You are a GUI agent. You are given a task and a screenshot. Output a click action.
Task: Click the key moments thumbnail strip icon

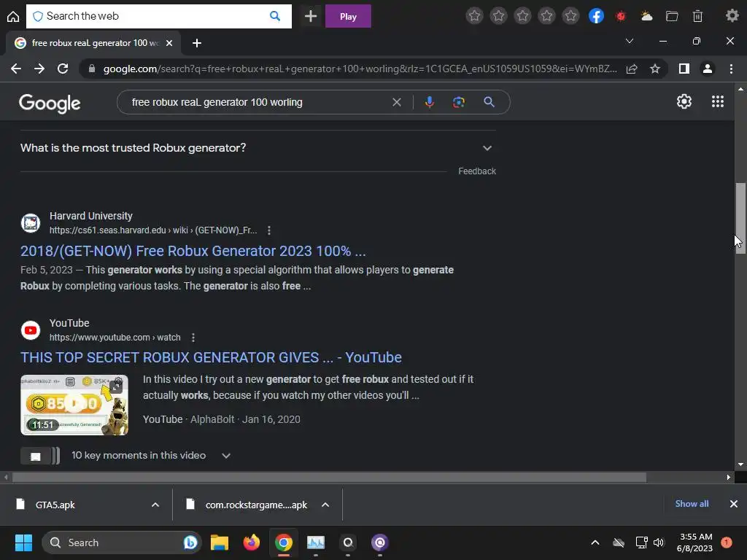tap(40, 456)
